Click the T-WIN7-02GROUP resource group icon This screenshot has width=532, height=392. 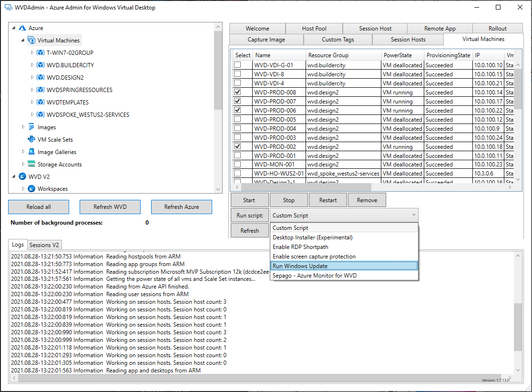(41, 52)
